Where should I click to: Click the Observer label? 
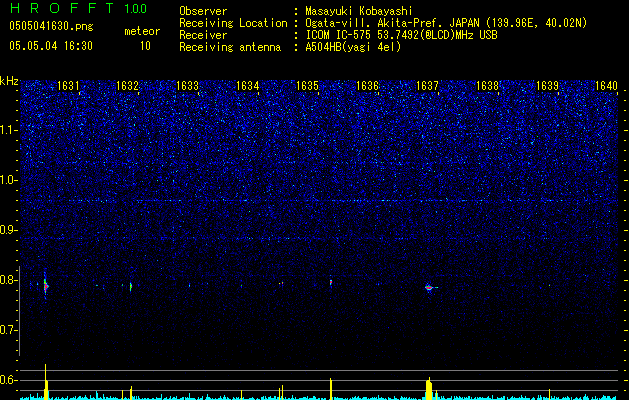(x=203, y=11)
